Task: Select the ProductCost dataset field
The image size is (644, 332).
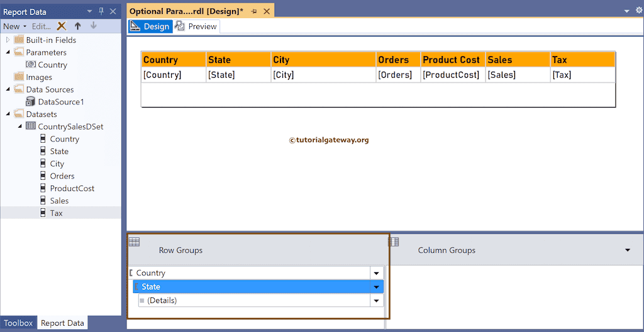Action: [x=72, y=188]
